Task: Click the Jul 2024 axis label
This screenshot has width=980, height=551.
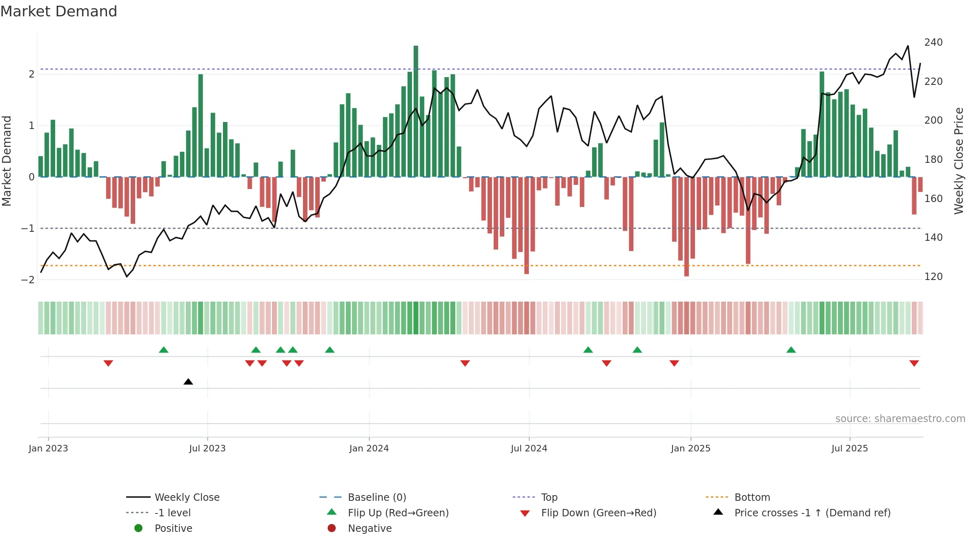Action: click(x=529, y=448)
